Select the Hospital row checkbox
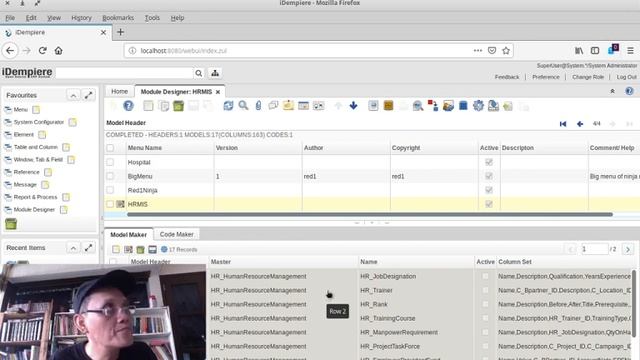 (110, 162)
